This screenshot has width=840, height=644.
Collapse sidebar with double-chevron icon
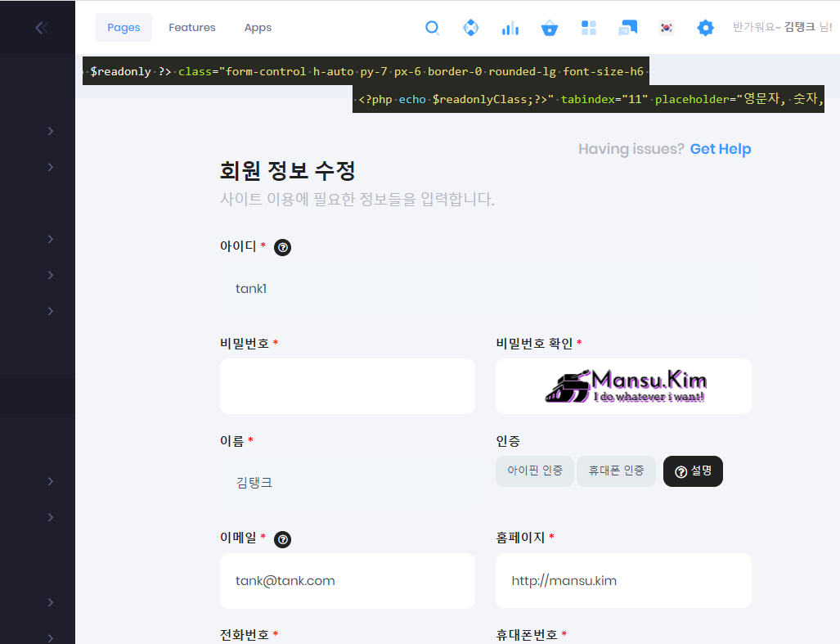pyautogui.click(x=42, y=28)
